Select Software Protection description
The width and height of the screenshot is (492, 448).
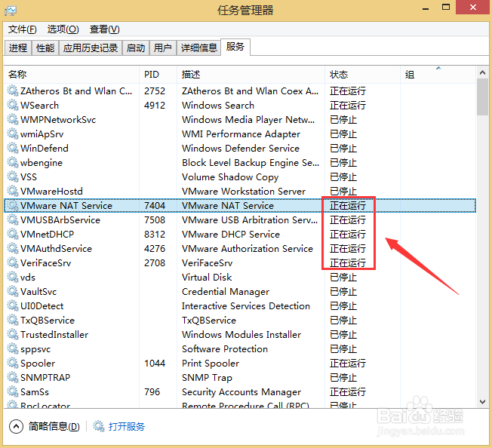(x=225, y=349)
